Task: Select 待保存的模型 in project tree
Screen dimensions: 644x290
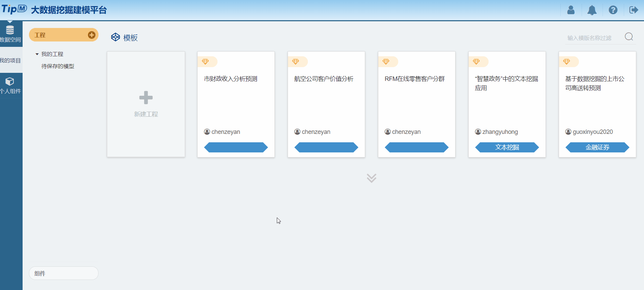Action: pyautogui.click(x=58, y=66)
